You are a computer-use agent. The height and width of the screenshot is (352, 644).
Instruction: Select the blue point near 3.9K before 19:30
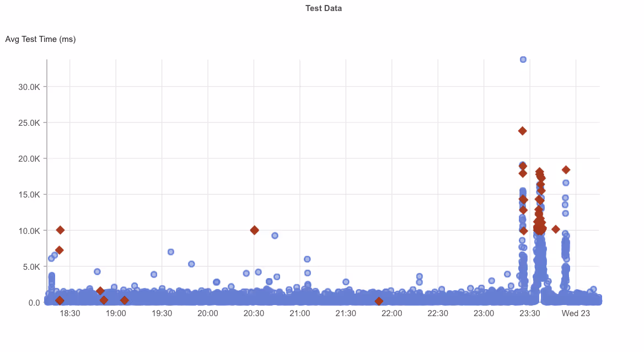(154, 274)
